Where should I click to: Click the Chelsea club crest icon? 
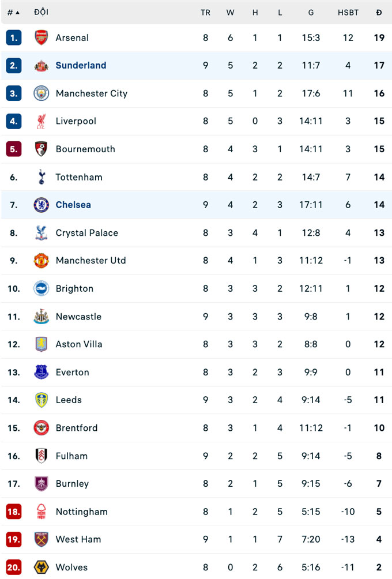click(x=42, y=205)
